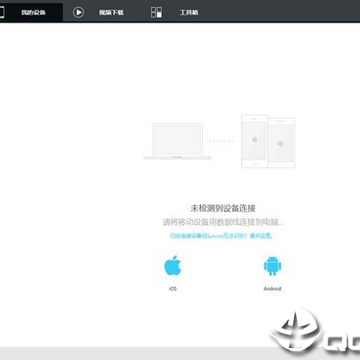Click the Android label

pos(272,289)
